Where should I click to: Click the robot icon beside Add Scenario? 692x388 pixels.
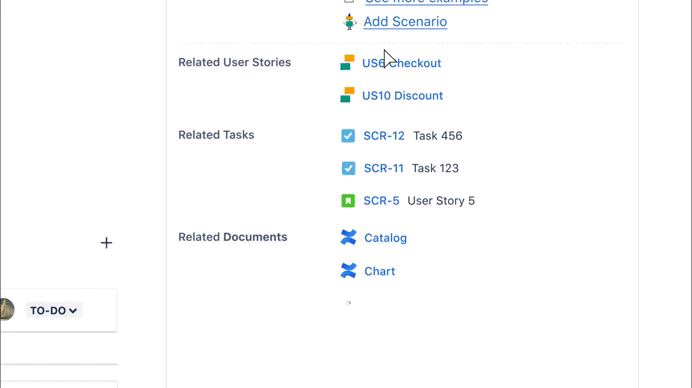pos(350,22)
